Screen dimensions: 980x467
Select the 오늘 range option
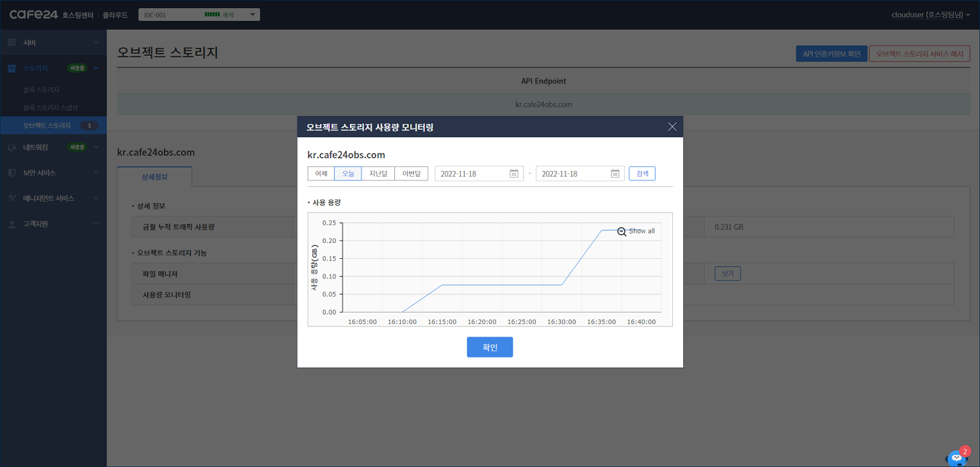(x=348, y=174)
